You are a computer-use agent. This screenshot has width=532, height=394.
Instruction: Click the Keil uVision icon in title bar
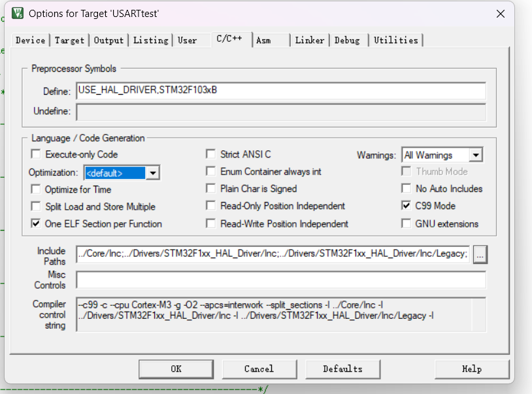click(18, 14)
